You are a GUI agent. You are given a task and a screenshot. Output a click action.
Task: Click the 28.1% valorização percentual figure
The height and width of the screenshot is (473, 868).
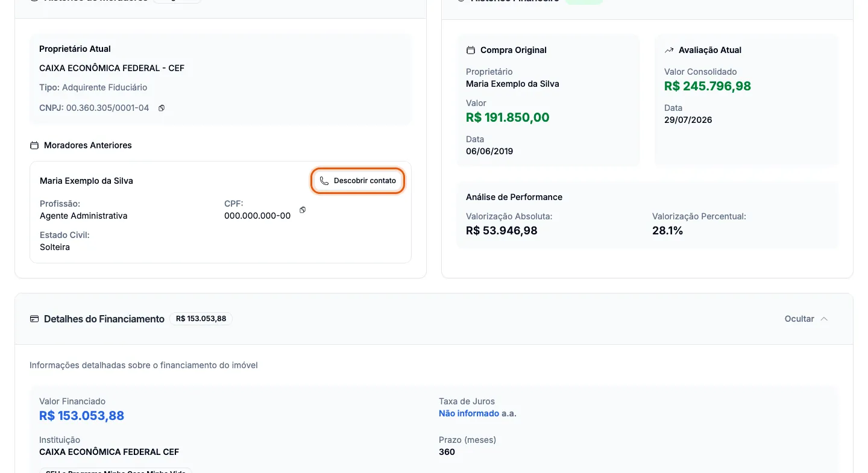(667, 231)
